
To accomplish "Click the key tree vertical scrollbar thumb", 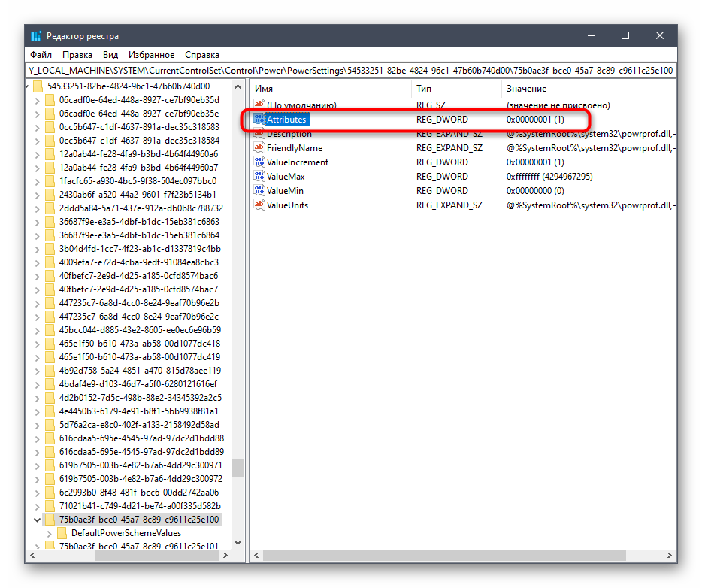I will pos(238,468).
